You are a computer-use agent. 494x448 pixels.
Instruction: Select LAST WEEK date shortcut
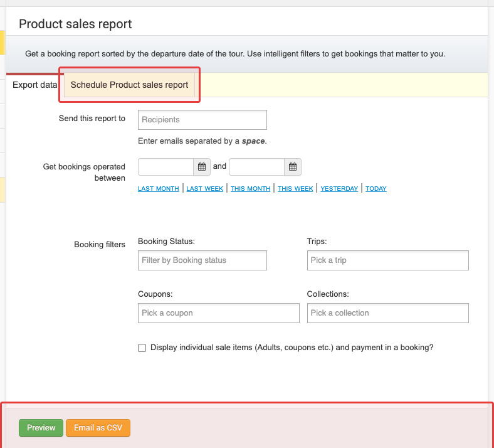[205, 188]
